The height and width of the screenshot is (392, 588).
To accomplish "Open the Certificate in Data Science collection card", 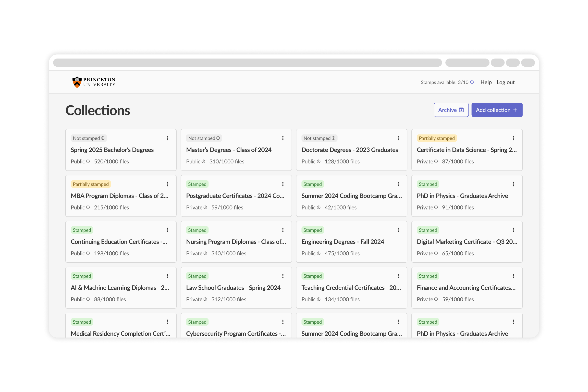I will [x=467, y=150].
